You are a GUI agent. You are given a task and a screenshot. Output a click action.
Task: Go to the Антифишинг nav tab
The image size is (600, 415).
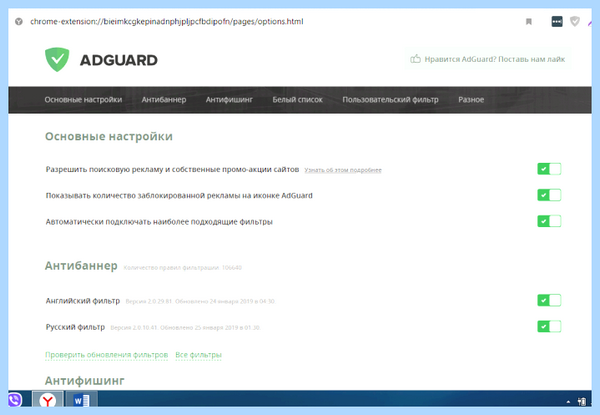[x=229, y=100]
